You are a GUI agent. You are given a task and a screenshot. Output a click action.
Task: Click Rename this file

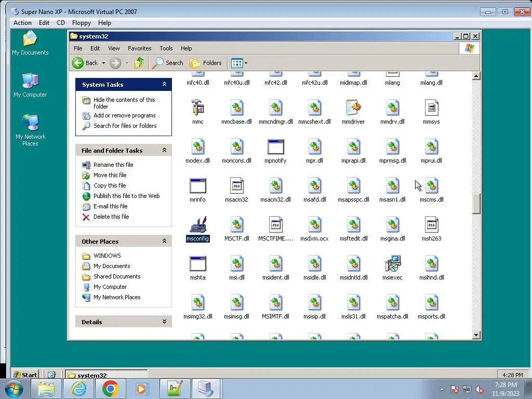click(x=113, y=165)
